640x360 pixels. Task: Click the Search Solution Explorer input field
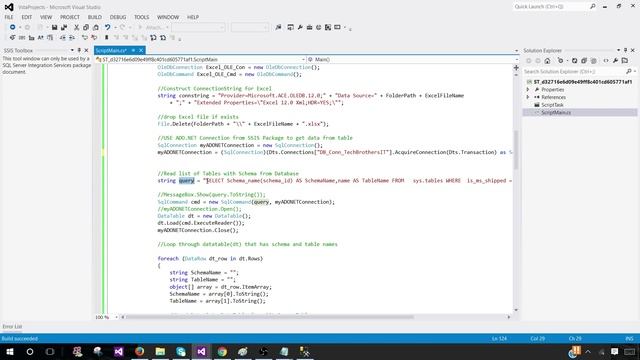pyautogui.click(x=576, y=71)
